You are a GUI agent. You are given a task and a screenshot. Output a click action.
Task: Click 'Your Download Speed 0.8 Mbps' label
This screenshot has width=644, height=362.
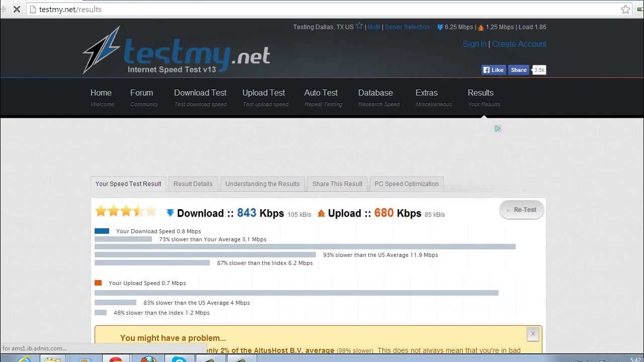[158, 231]
